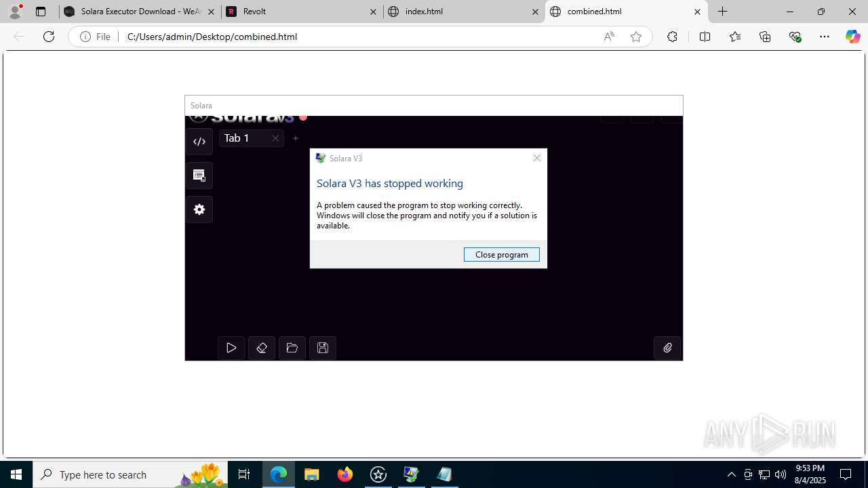Open a script file with folder icon
Viewport: 868px width, 488px height.
tap(292, 348)
